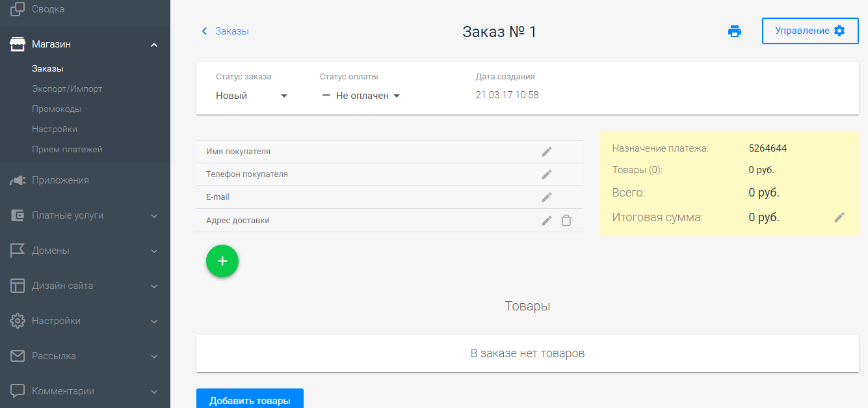Open Настройки under Магазин submenu
The width and height of the screenshot is (868, 408).
pos(55,129)
